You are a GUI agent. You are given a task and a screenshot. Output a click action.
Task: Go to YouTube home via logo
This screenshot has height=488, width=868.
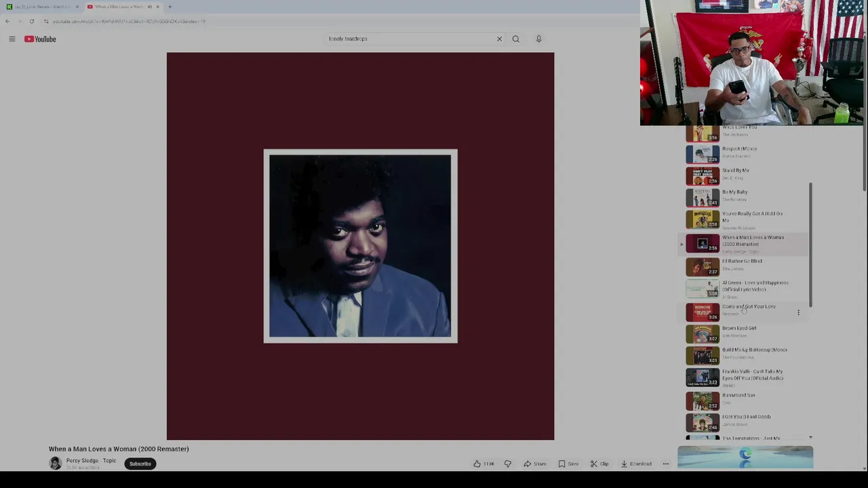tap(40, 39)
